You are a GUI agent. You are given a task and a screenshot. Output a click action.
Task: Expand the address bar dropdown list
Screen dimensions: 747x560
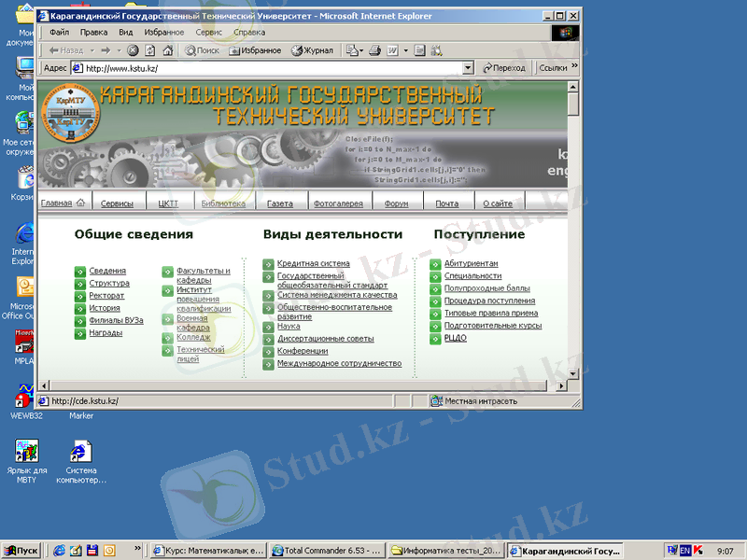coord(468,68)
